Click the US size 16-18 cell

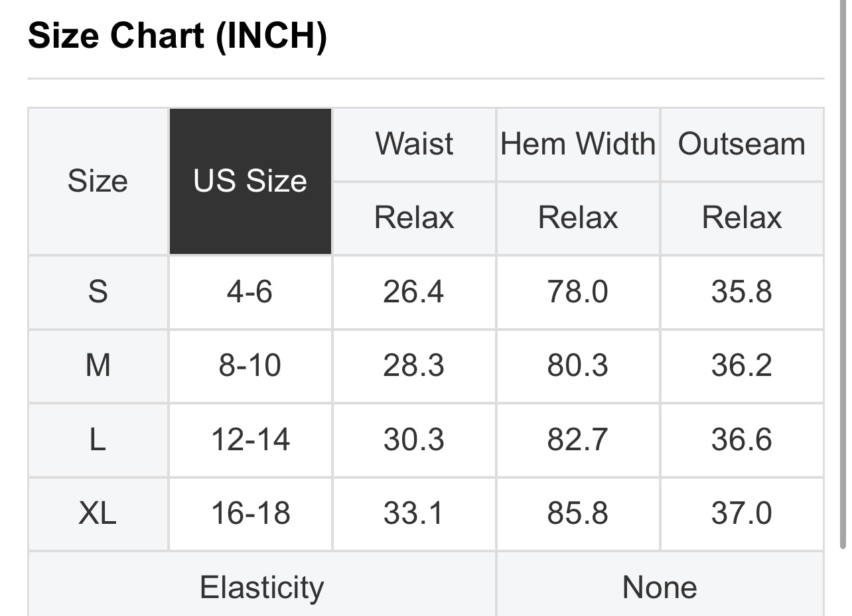pos(250,513)
